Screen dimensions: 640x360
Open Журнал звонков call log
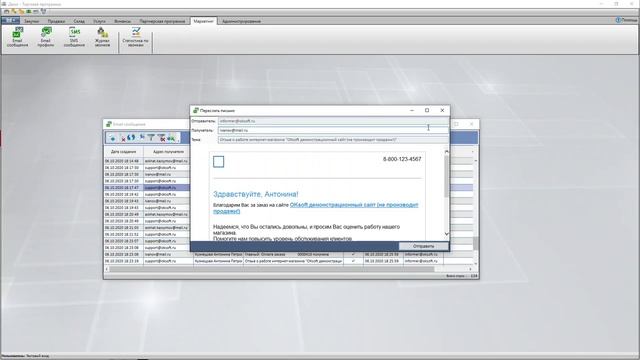(102, 37)
